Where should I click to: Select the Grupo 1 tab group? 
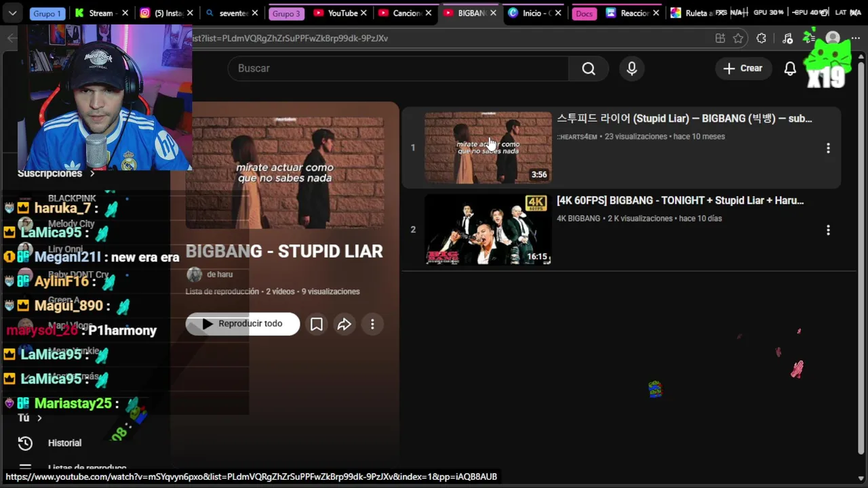click(x=47, y=14)
